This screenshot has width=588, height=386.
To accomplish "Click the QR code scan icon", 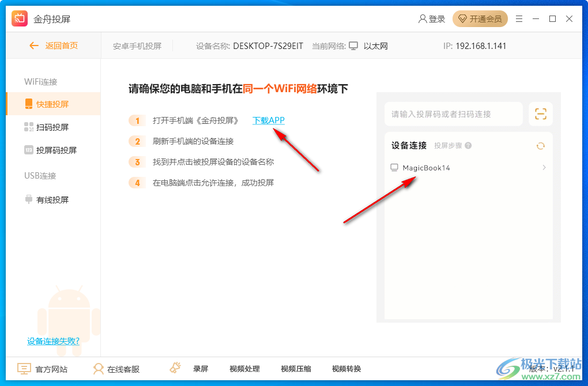I will click(540, 113).
